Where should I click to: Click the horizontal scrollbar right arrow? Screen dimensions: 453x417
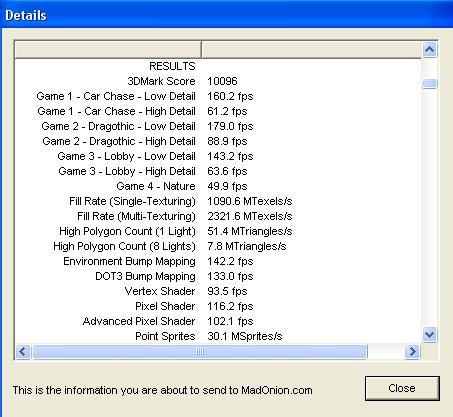click(x=412, y=351)
